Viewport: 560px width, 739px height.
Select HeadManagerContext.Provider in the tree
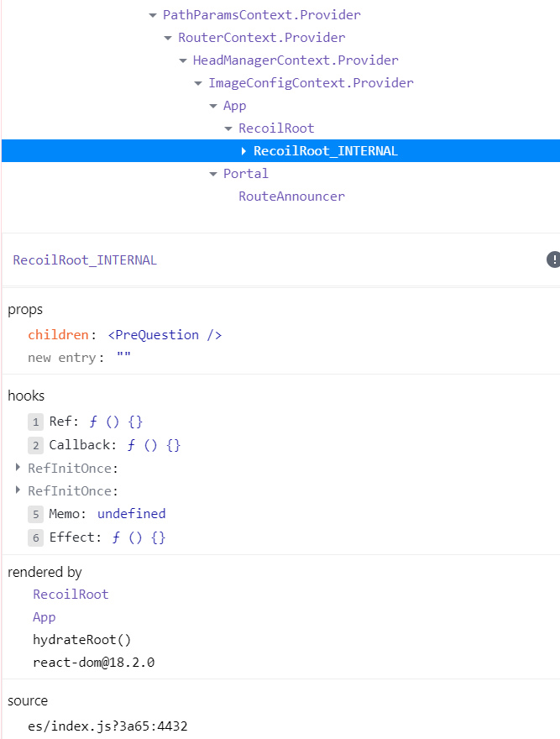point(296,60)
